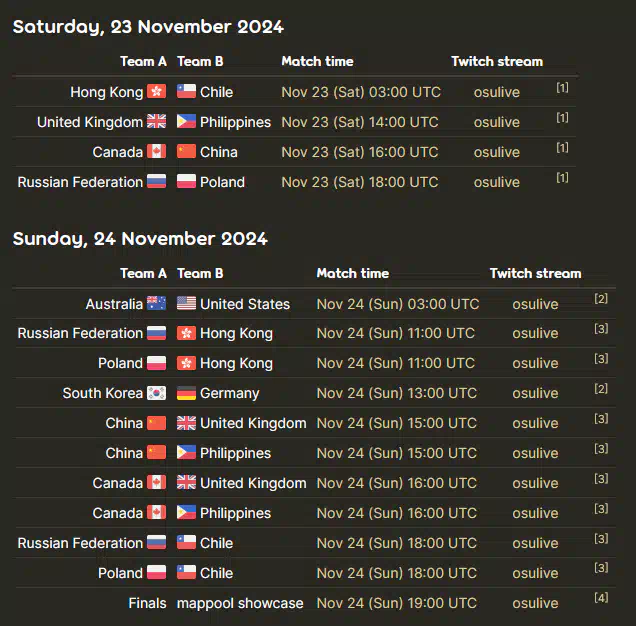Click the Sunday, 24 November 2024 heading
Viewport: 636px width, 626px height.
pyautogui.click(x=140, y=239)
